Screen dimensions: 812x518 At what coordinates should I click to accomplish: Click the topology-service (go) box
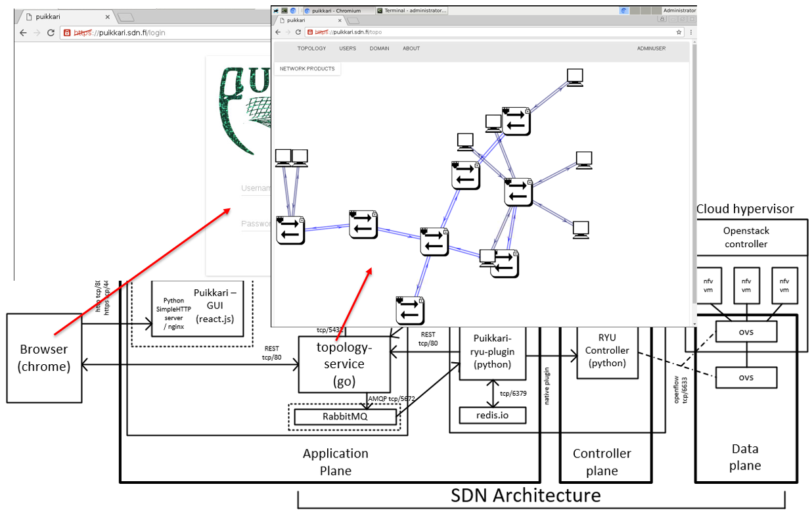click(x=345, y=364)
